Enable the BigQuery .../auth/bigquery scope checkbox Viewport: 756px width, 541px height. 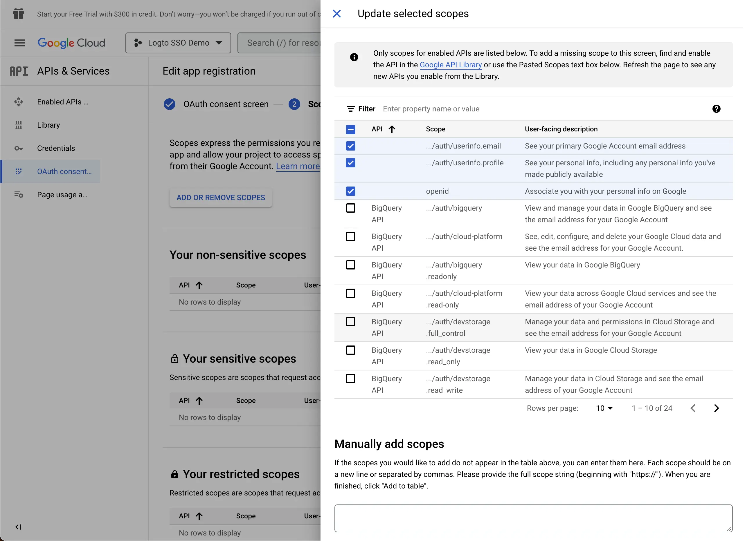(x=350, y=208)
